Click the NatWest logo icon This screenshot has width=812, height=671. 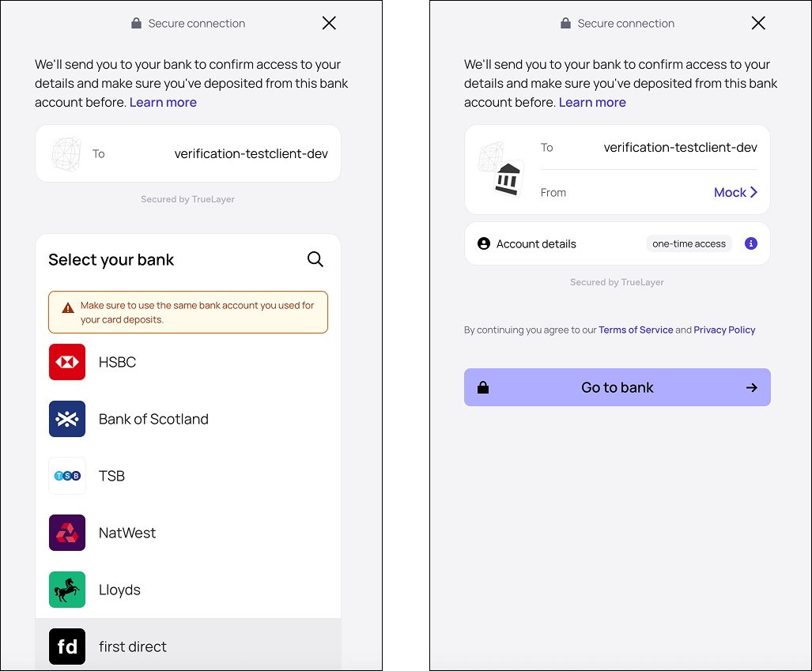tap(67, 533)
